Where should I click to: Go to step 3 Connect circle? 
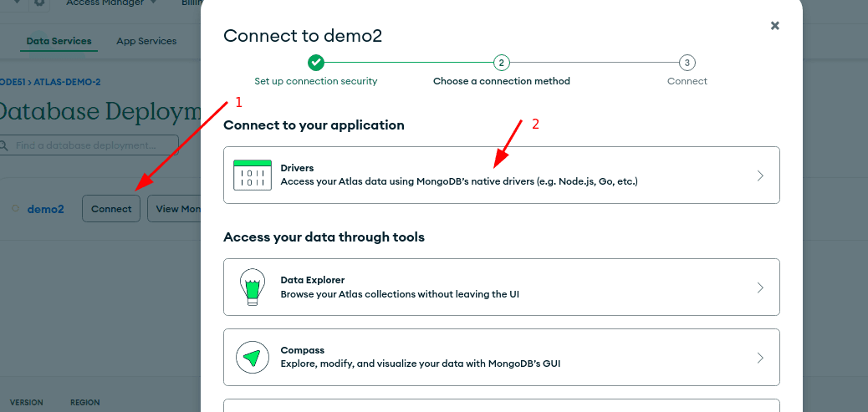click(x=687, y=63)
